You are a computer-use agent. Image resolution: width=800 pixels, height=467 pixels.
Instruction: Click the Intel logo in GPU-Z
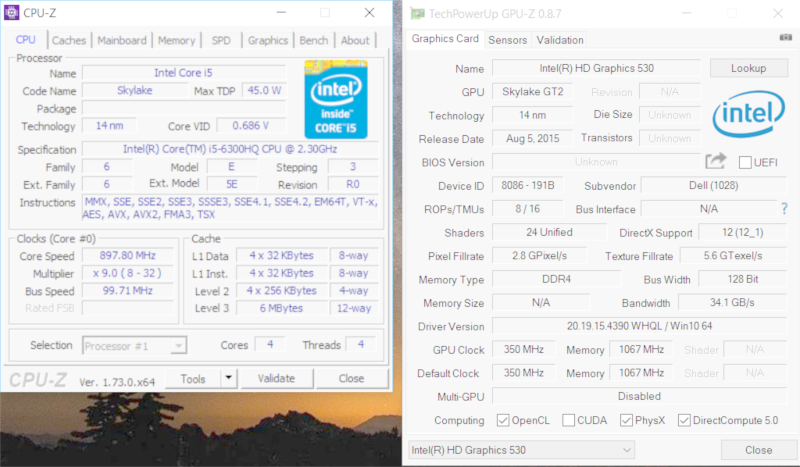tap(748, 113)
